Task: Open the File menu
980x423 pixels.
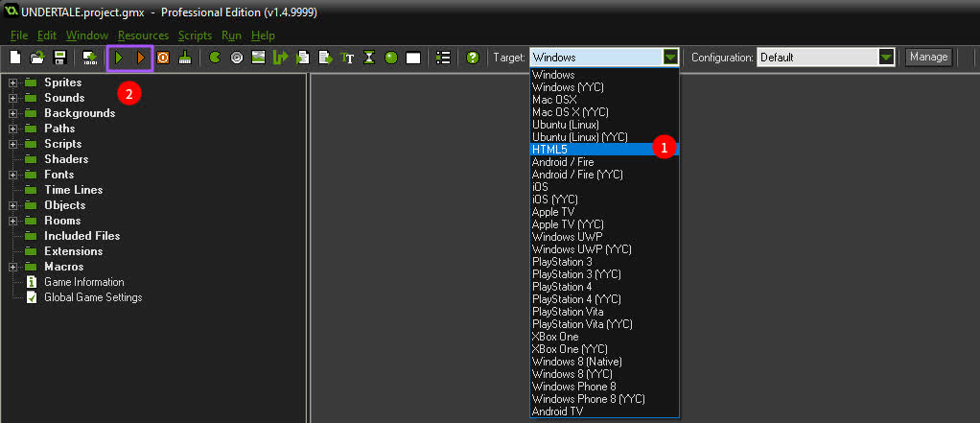Action: [x=19, y=35]
